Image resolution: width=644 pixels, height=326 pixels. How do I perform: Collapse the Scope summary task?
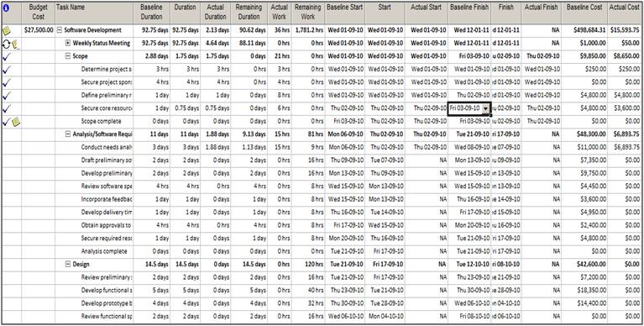pyautogui.click(x=68, y=56)
